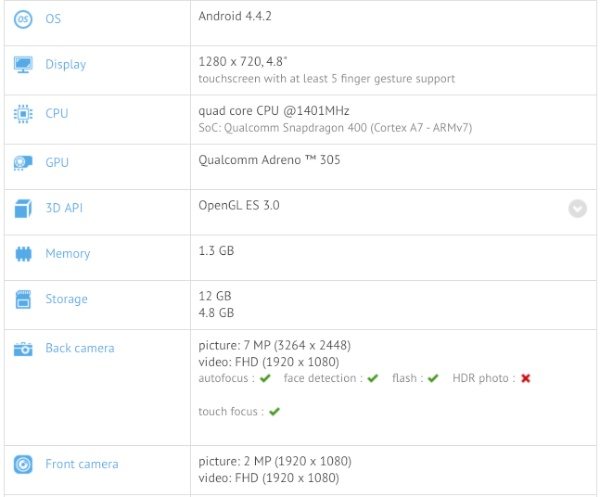
Task: Click the Front camera lens icon
Action: tap(23, 464)
